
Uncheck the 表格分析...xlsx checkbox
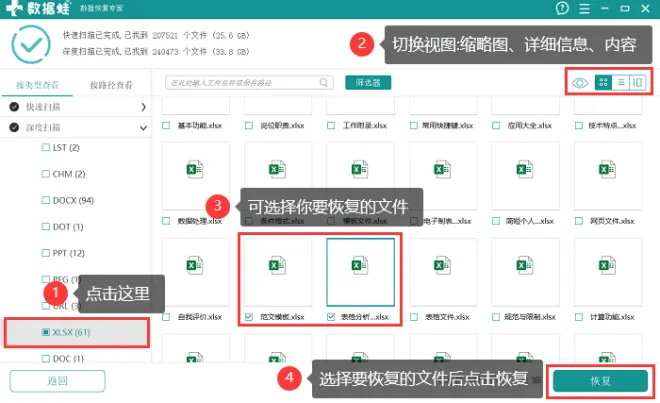point(331,317)
